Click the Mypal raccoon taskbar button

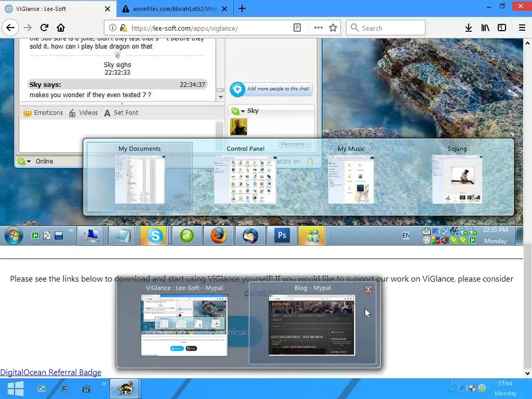point(124,389)
